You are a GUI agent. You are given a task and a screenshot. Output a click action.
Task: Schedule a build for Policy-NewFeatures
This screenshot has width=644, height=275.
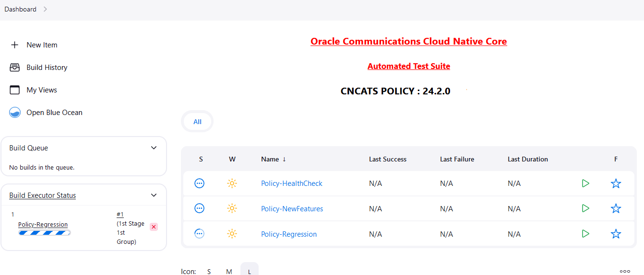(x=585, y=208)
